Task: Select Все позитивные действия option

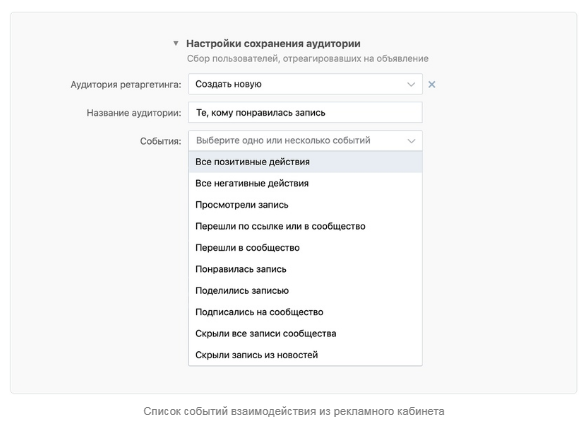Action: 305,162
